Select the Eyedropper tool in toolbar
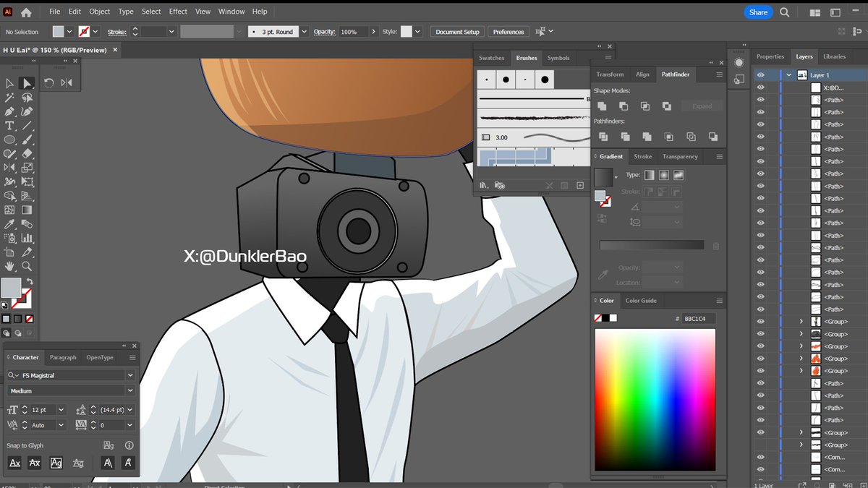This screenshot has width=868, height=488. (10, 224)
